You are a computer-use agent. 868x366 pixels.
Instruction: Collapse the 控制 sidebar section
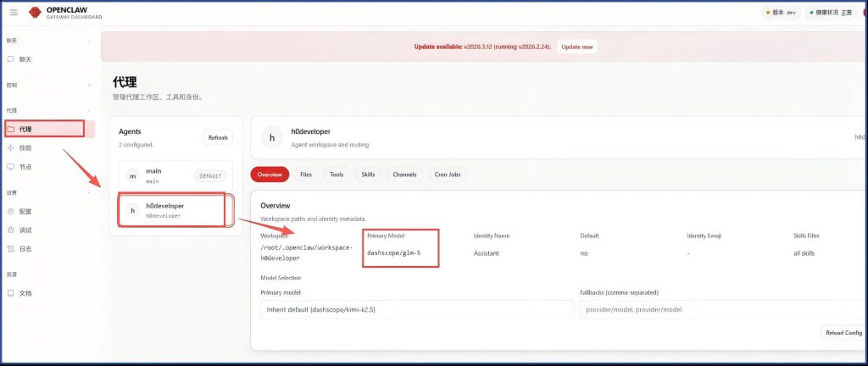88,86
